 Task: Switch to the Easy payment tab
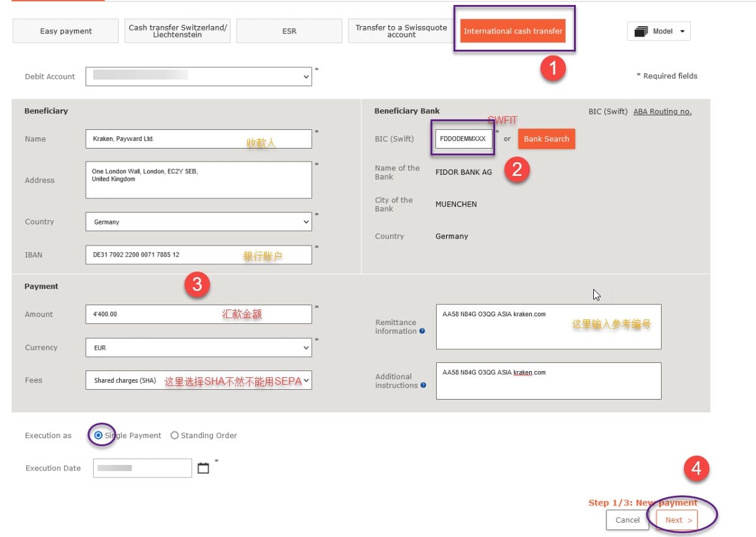point(65,30)
